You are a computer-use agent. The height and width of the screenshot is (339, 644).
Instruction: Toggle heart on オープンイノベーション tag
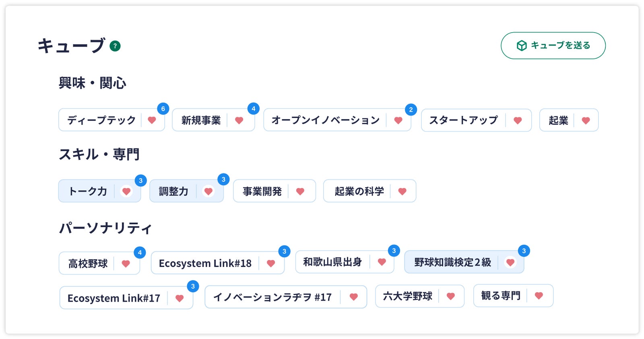tap(398, 120)
